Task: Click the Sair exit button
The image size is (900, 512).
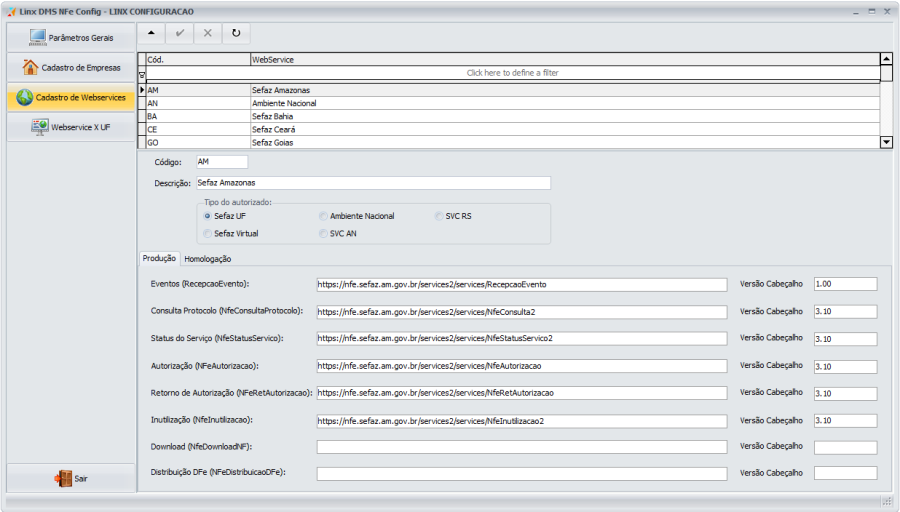Action: [x=71, y=478]
